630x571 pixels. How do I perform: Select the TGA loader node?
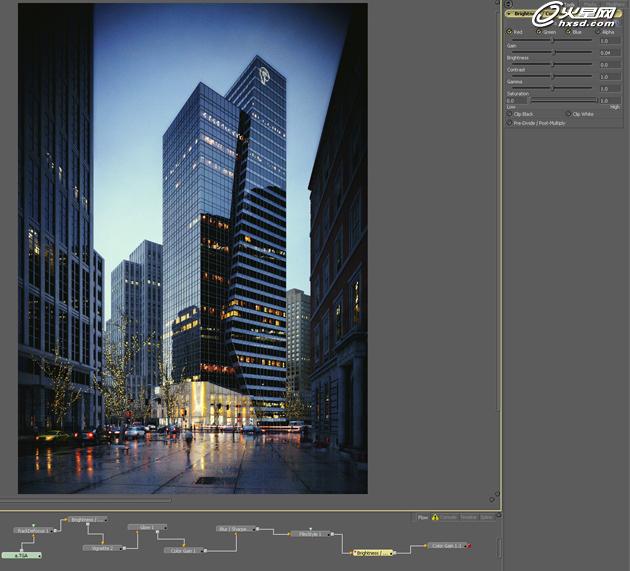(21, 554)
